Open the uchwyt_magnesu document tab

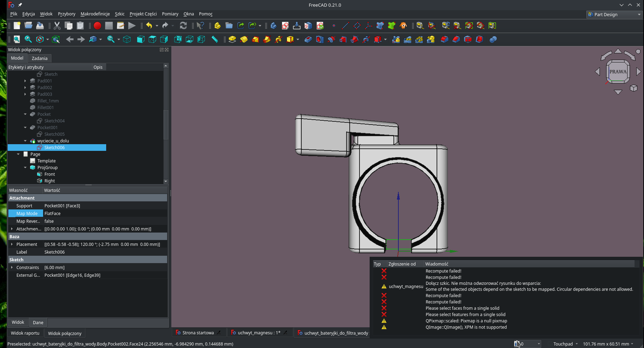(x=260, y=332)
